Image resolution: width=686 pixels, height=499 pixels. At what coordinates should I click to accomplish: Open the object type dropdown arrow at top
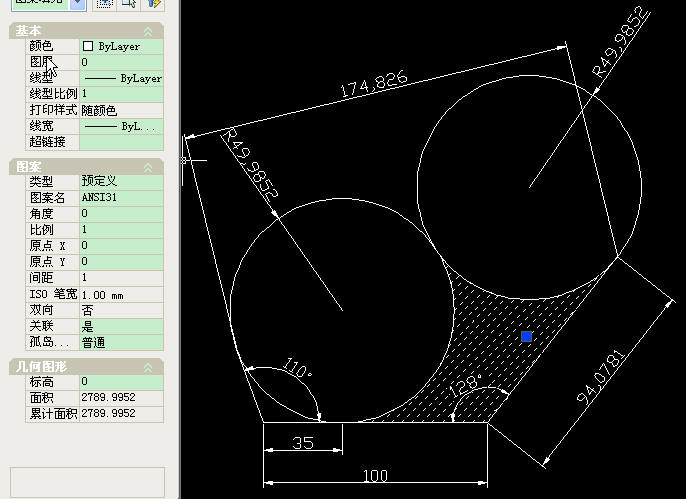click(x=77, y=3)
